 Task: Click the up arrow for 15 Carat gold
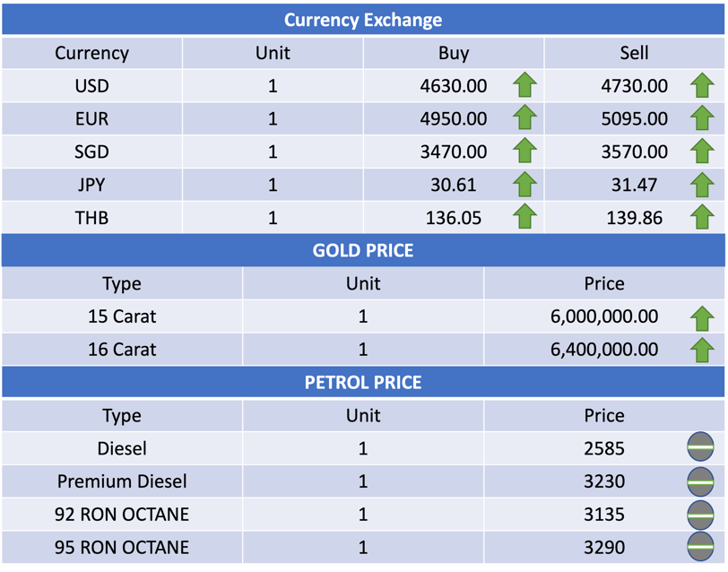702,316
